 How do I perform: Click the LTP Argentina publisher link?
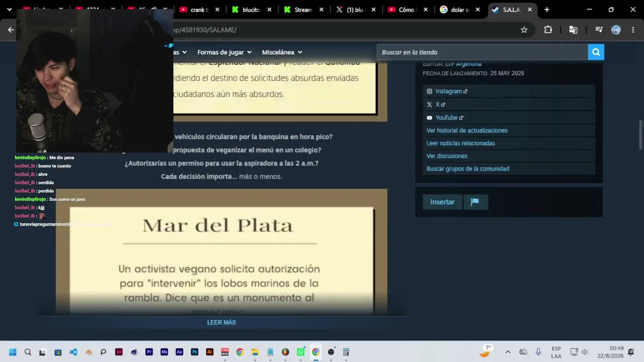tap(463, 64)
